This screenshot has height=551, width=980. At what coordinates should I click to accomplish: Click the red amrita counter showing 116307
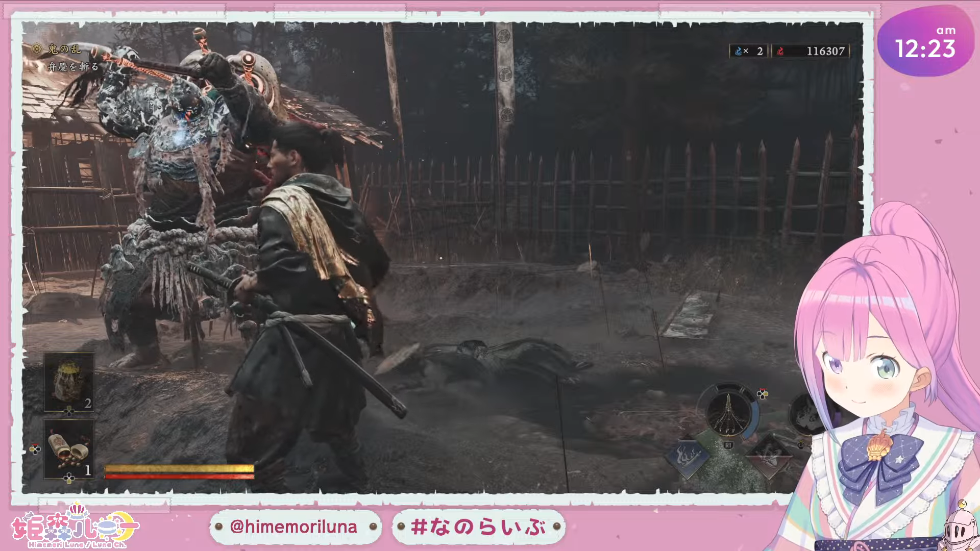[811, 51]
